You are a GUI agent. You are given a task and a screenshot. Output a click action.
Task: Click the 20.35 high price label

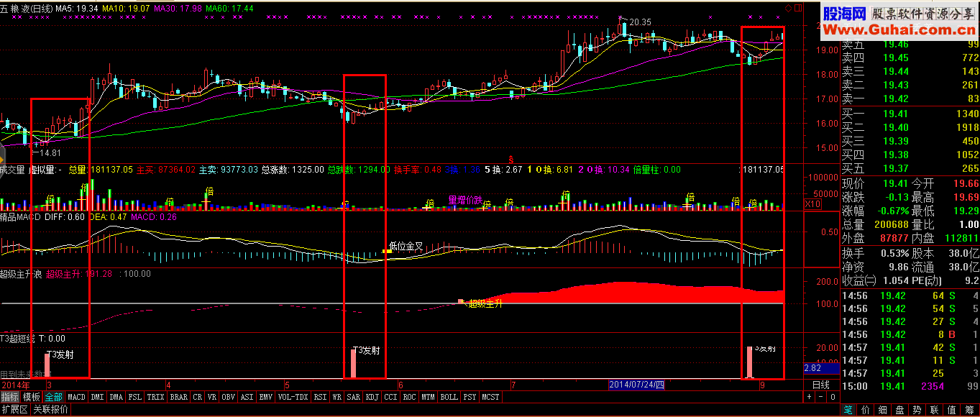click(641, 22)
